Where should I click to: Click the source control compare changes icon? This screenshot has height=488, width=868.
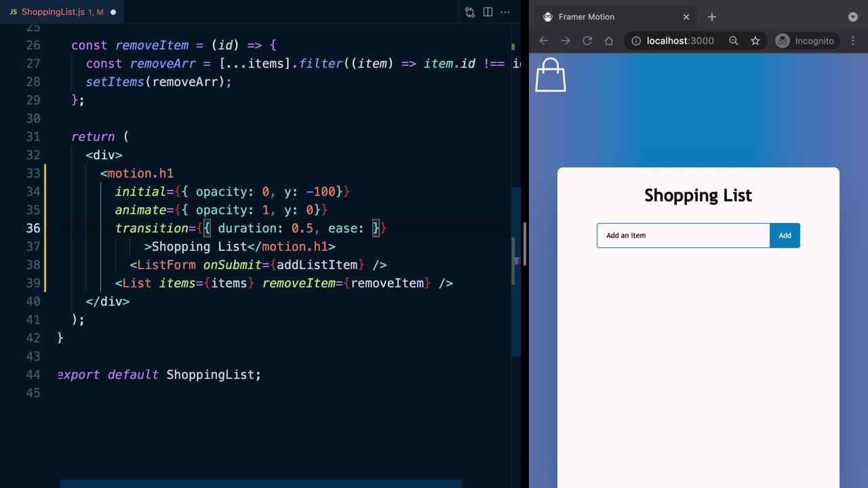coord(470,12)
